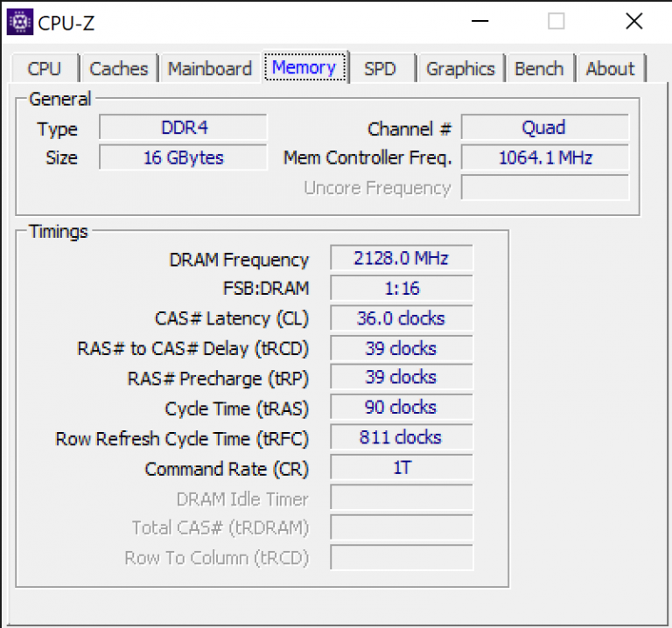The height and width of the screenshot is (628, 672).
Task: Go to the SPD tab
Action: coord(380,69)
